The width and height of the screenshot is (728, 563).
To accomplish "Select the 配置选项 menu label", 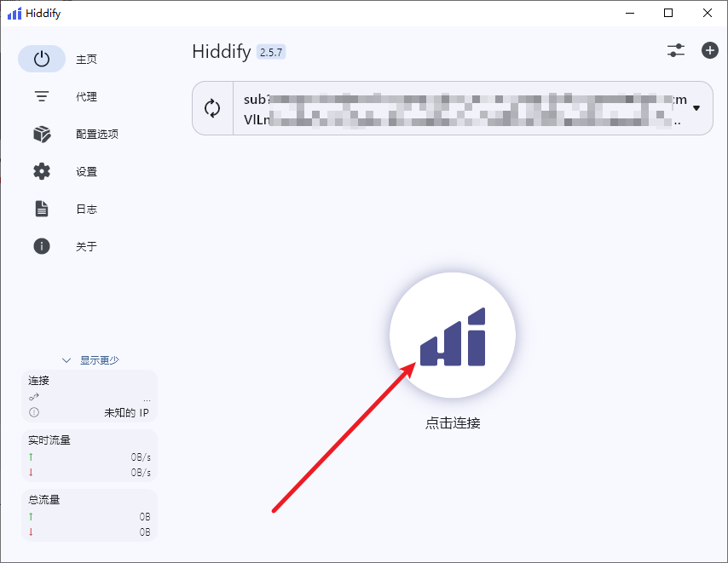I will 97,134.
